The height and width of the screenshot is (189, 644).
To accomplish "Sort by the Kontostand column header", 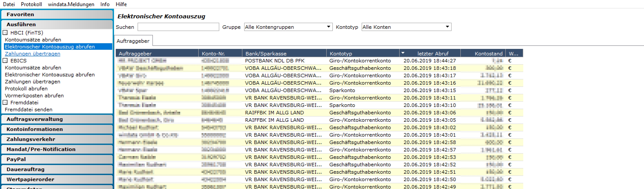I will pyautogui.click(x=483, y=53).
